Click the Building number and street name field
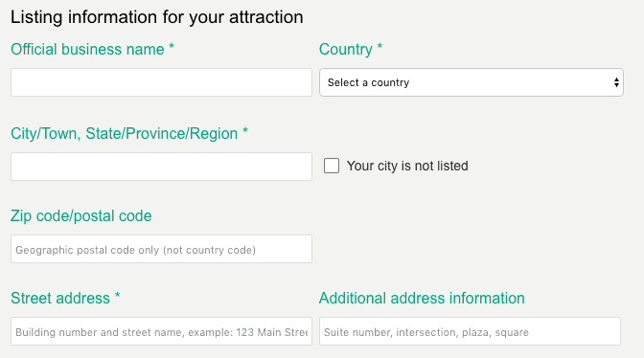 coord(161,331)
